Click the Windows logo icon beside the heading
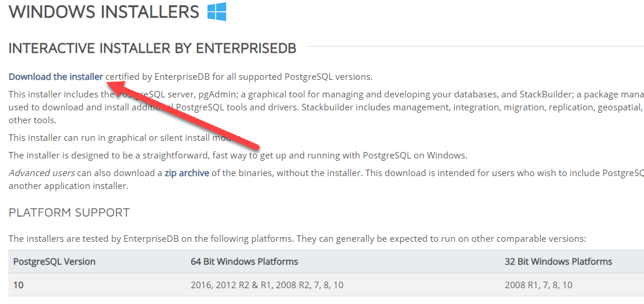The width and height of the screenshot is (644, 304). (217, 12)
